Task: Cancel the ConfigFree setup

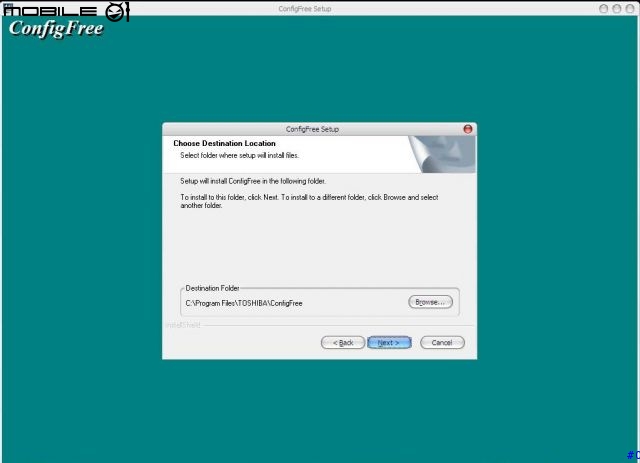Action: [x=442, y=343]
